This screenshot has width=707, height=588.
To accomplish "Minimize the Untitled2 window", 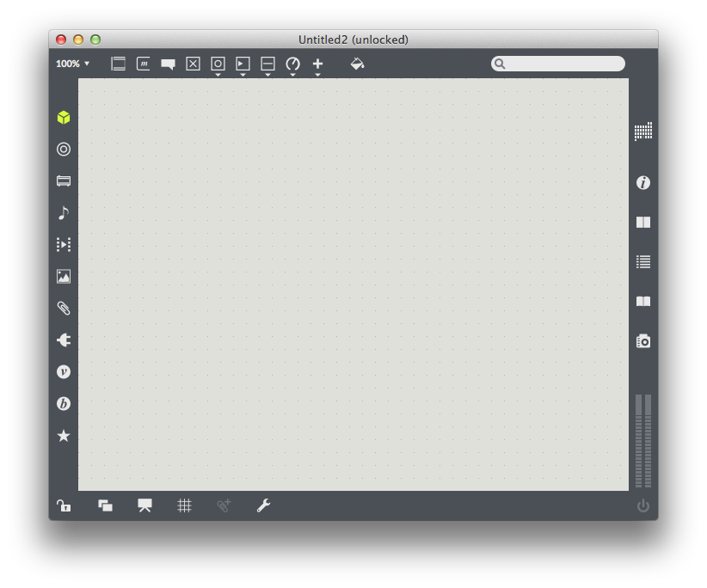I will [x=78, y=40].
